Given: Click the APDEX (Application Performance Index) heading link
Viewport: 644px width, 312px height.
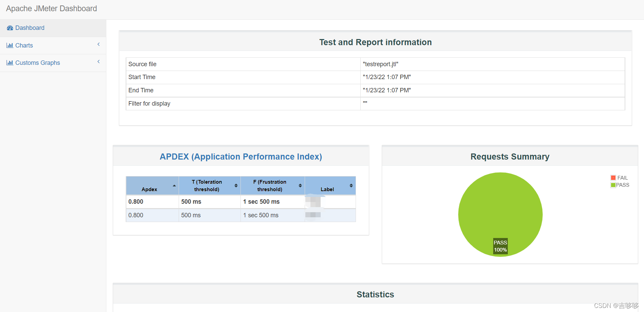Looking at the screenshot, I should pos(241,157).
